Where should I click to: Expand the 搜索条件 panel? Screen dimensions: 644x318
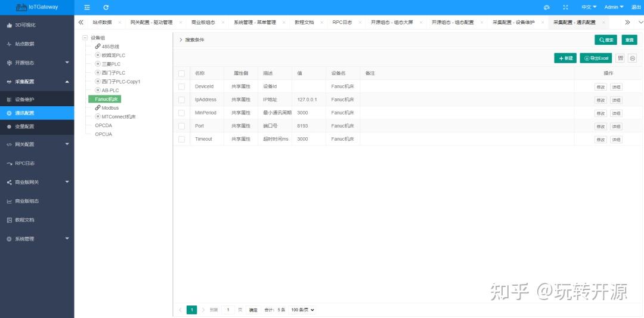click(192, 40)
